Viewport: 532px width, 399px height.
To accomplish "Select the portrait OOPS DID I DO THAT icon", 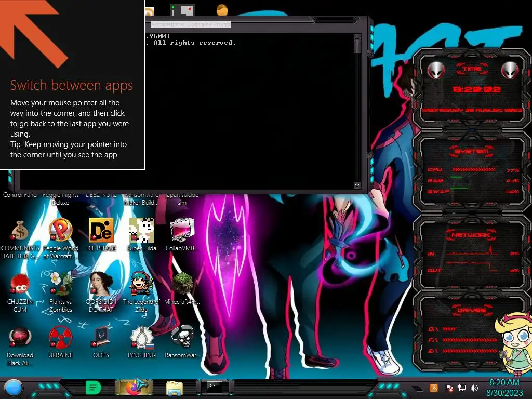I will point(101,283).
